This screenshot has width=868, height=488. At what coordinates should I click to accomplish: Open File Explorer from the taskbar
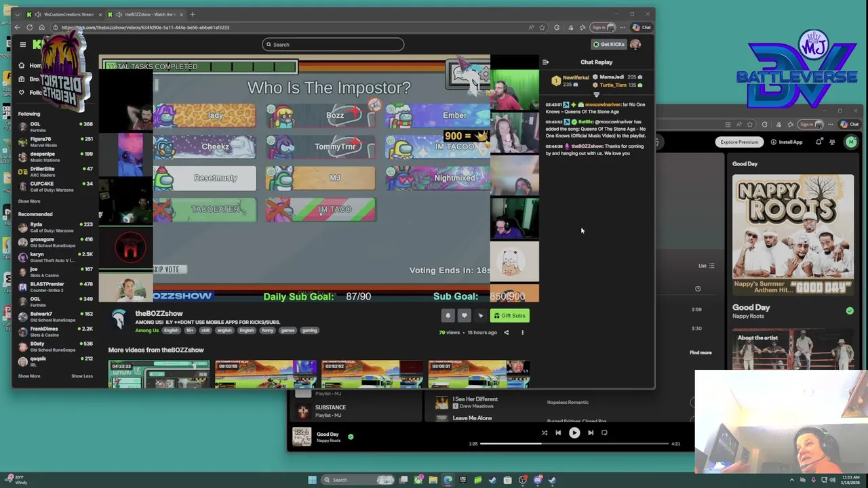click(433, 480)
